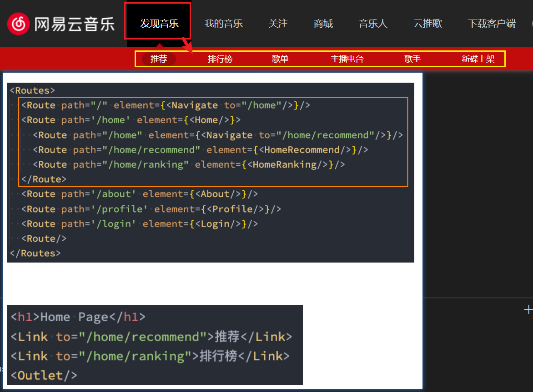Open the 发现音乐 tab
This screenshot has width=533, height=392.
coord(160,24)
